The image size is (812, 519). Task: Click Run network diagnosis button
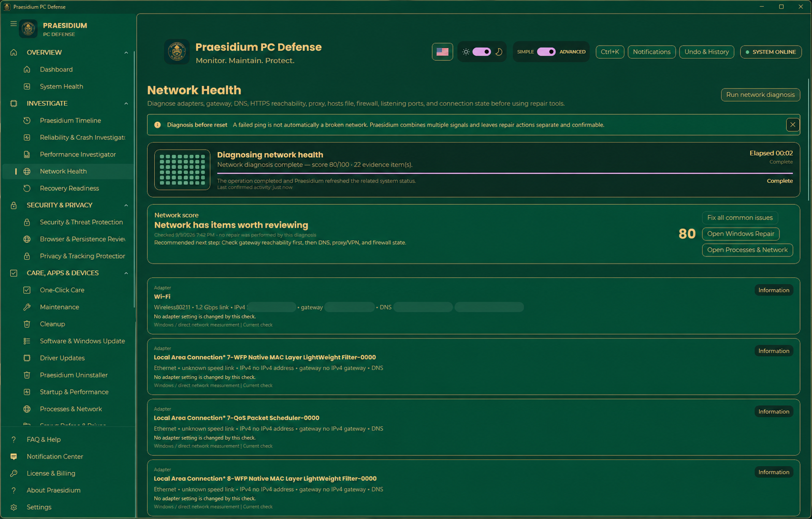point(760,95)
